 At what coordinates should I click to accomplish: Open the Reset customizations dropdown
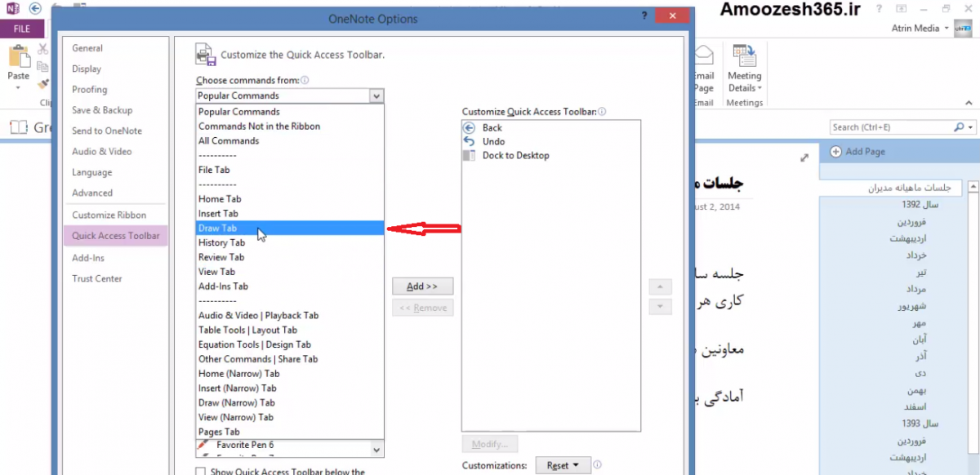point(563,465)
